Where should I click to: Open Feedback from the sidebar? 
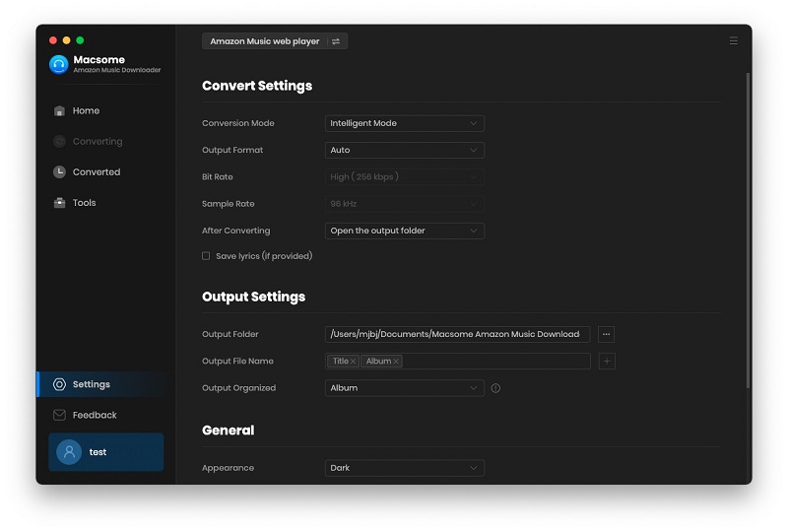(x=95, y=415)
